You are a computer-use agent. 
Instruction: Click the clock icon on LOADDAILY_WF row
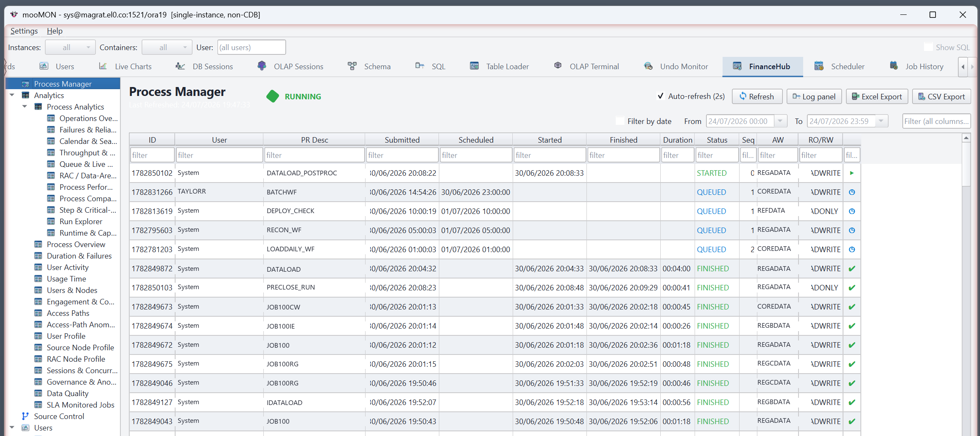852,249
